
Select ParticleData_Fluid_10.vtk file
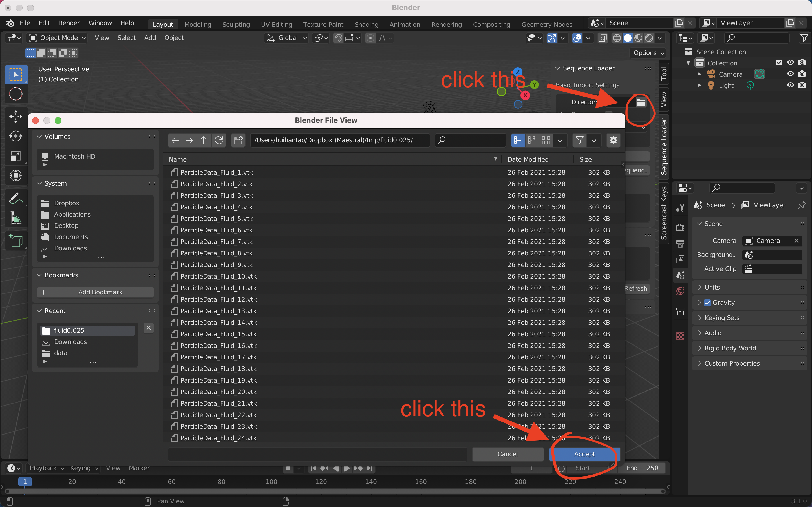tap(219, 276)
